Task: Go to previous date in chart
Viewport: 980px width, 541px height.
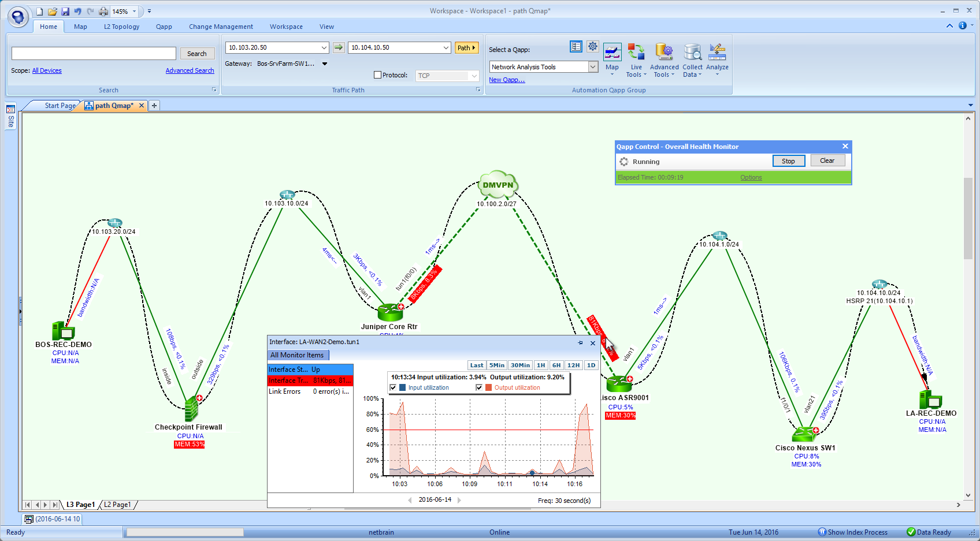Action: pyautogui.click(x=410, y=500)
